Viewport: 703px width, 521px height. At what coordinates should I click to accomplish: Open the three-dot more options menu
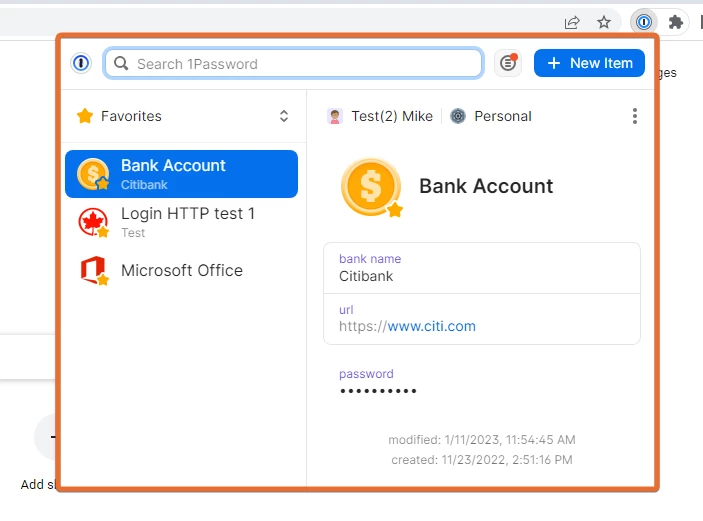coord(634,116)
